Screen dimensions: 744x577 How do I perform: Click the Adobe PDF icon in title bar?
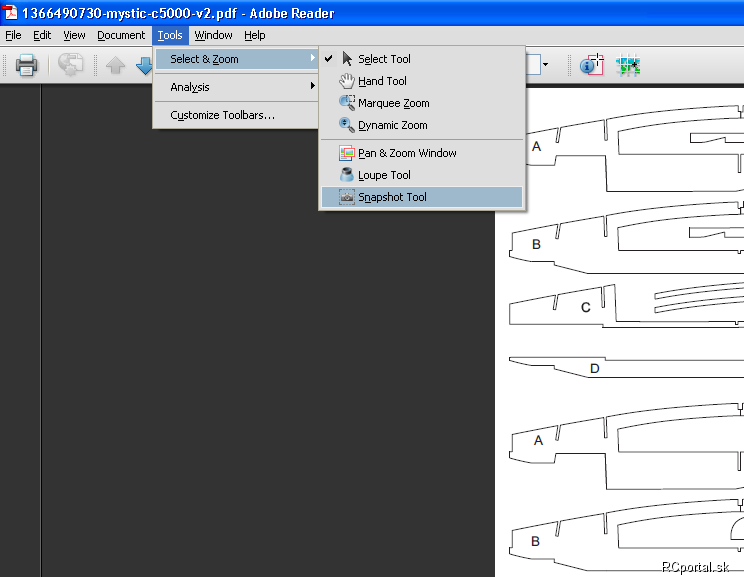(x=10, y=12)
